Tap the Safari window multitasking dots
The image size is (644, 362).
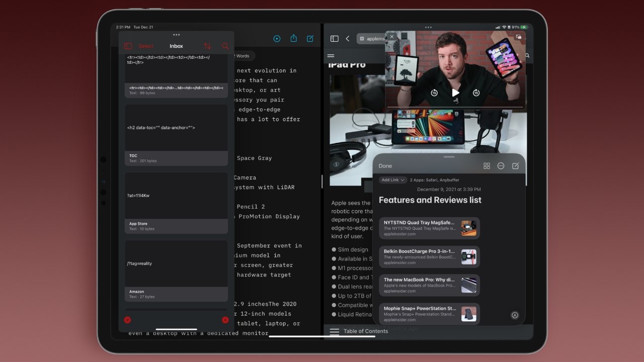[428, 27]
